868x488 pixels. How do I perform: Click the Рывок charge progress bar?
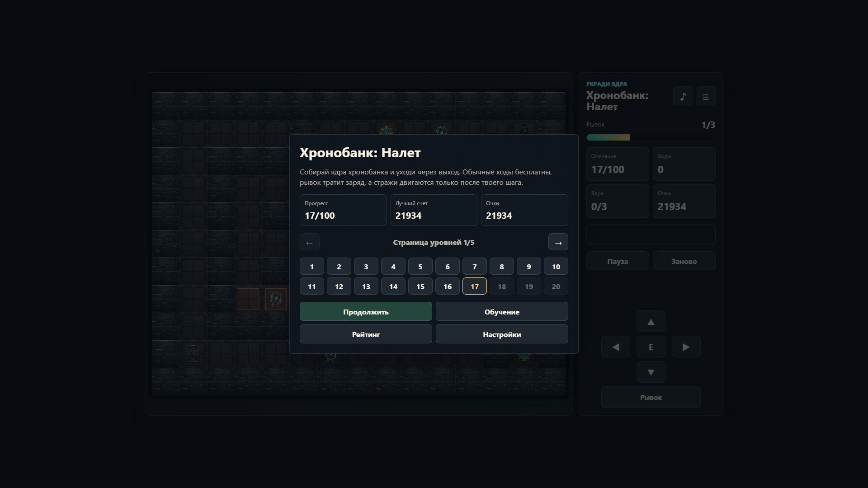[x=651, y=137]
